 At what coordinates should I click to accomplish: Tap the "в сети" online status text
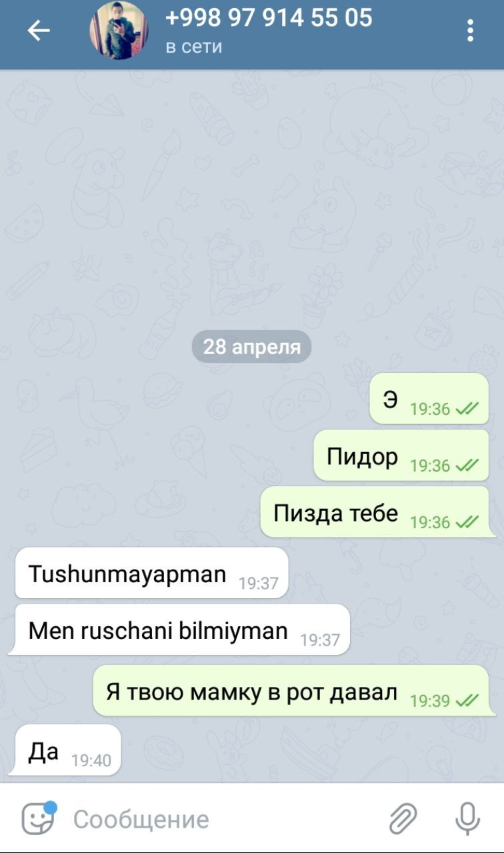[193, 47]
